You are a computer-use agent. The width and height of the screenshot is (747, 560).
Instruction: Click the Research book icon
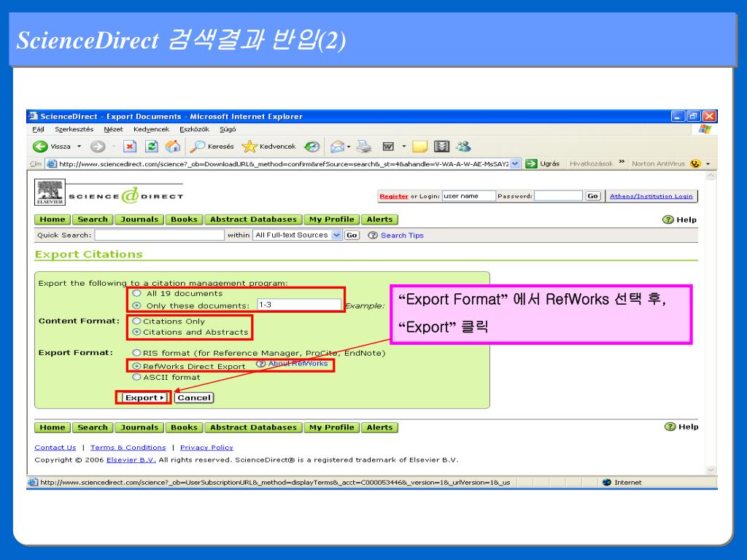pos(441,146)
